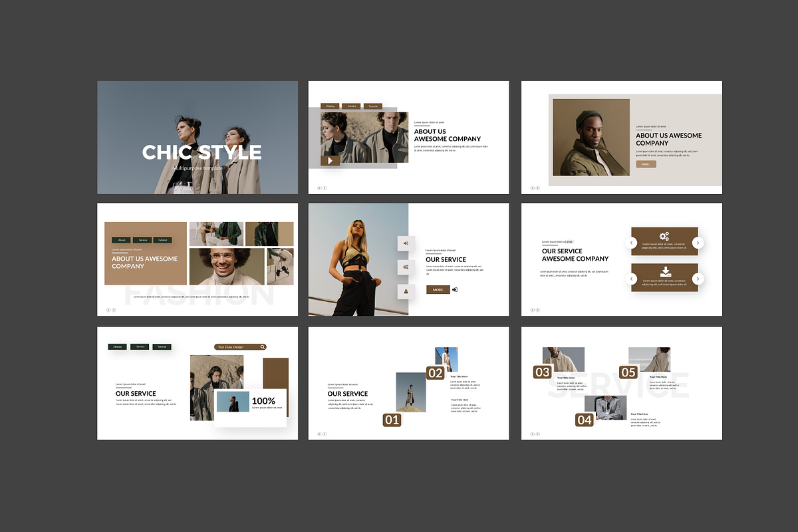
Task: Click the left arrow of the gears card
Action: coord(632,243)
